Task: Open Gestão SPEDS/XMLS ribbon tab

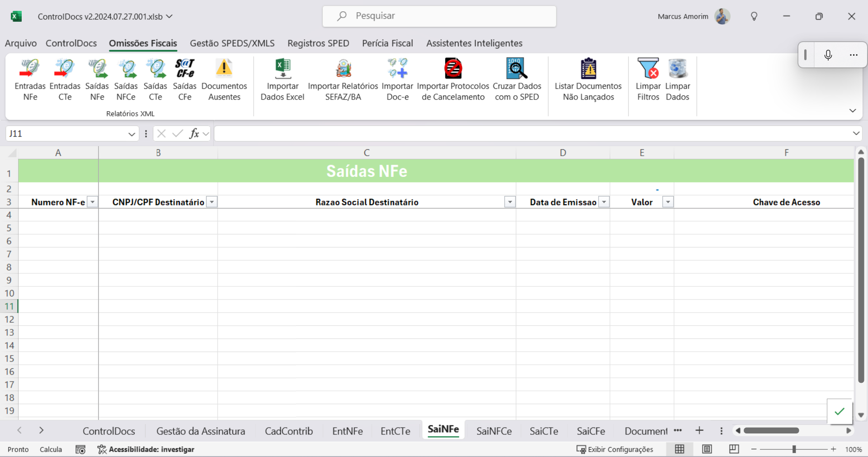Action: [232, 43]
